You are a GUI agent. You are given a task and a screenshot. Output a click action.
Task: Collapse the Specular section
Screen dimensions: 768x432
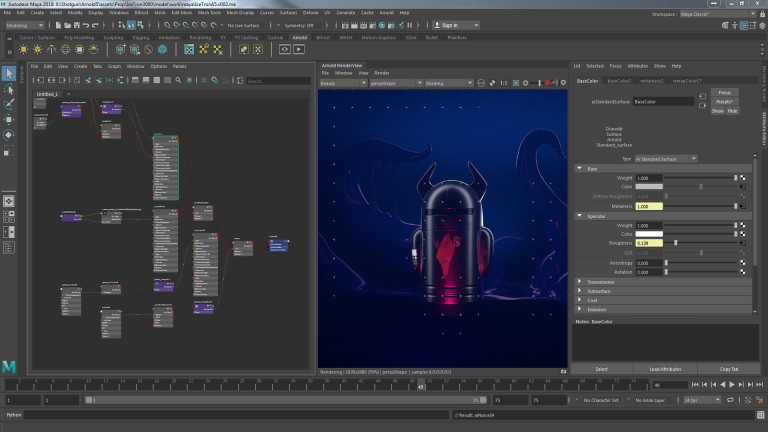tap(579, 216)
